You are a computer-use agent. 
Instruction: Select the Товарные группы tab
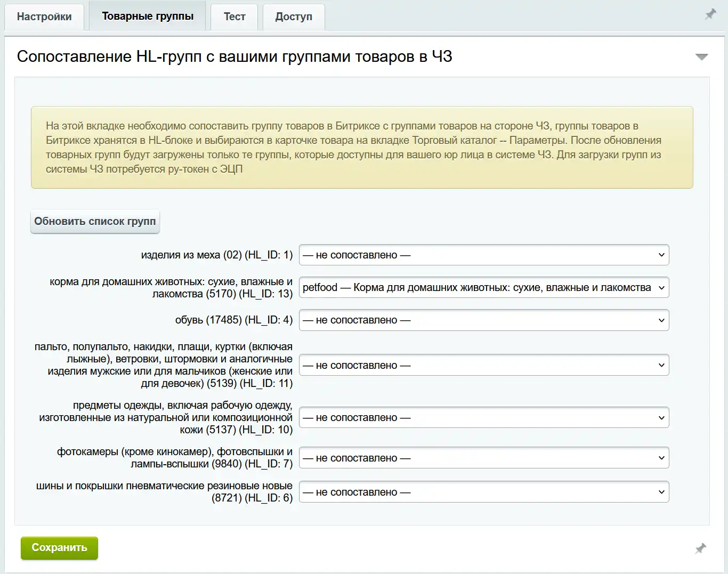(147, 15)
